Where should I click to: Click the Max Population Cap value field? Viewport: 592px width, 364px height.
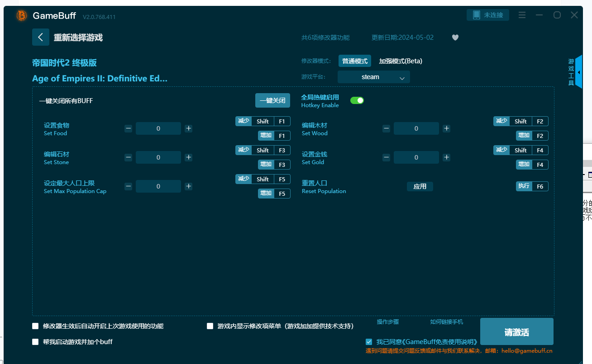(x=158, y=186)
